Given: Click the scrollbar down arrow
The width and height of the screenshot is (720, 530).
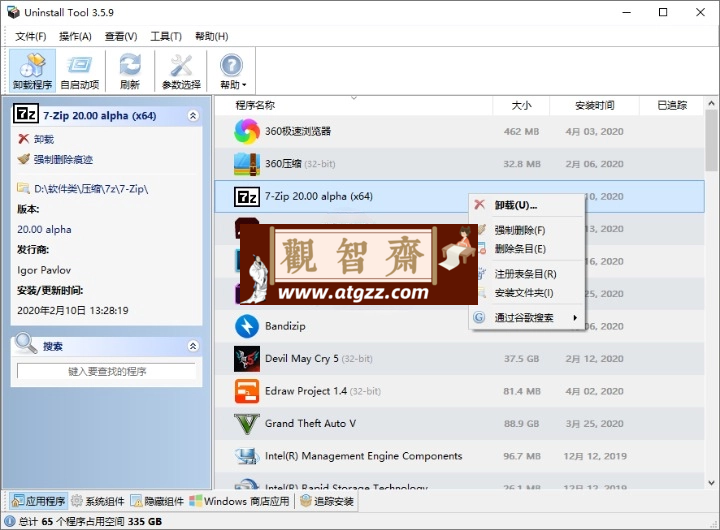Looking at the screenshot, I should (712, 483).
